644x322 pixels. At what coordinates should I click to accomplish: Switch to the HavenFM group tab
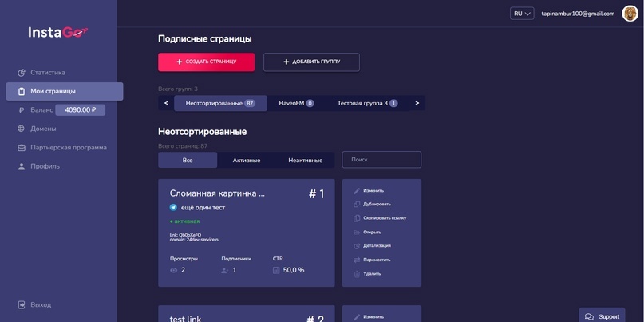coord(297,103)
